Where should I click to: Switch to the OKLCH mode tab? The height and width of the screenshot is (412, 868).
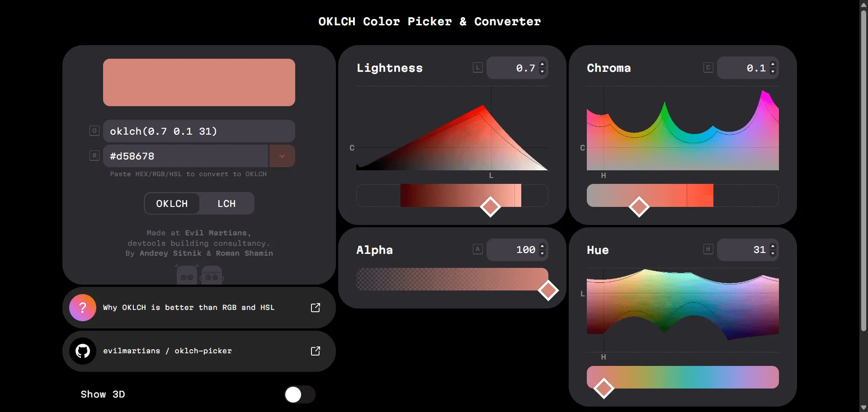(172, 204)
